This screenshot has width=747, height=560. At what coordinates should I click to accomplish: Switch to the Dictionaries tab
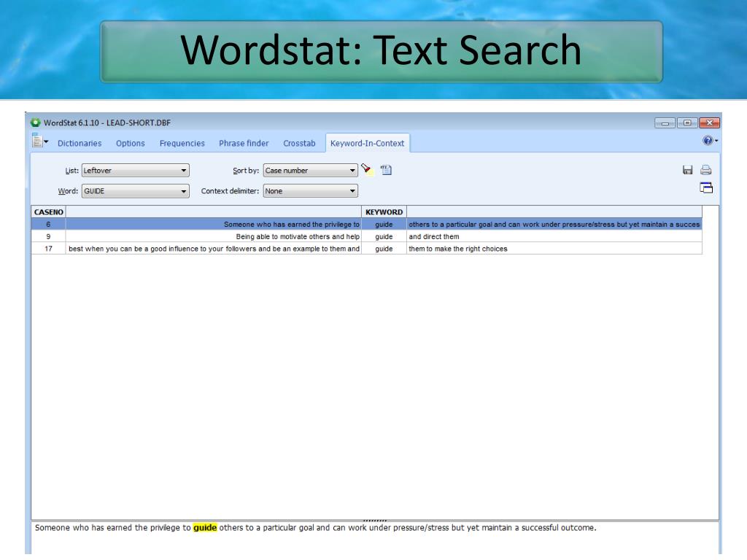(80, 144)
